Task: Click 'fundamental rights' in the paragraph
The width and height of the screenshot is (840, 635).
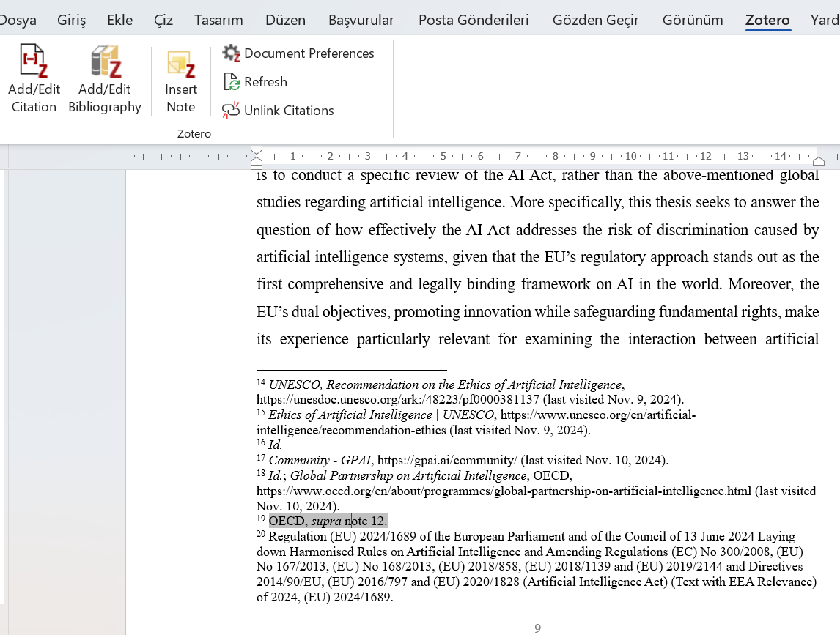Action: (719, 312)
